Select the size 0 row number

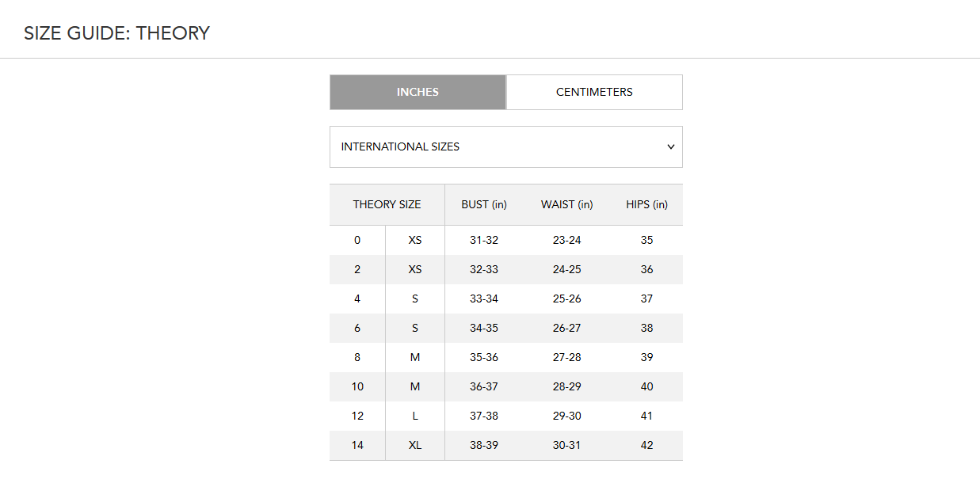pos(357,240)
